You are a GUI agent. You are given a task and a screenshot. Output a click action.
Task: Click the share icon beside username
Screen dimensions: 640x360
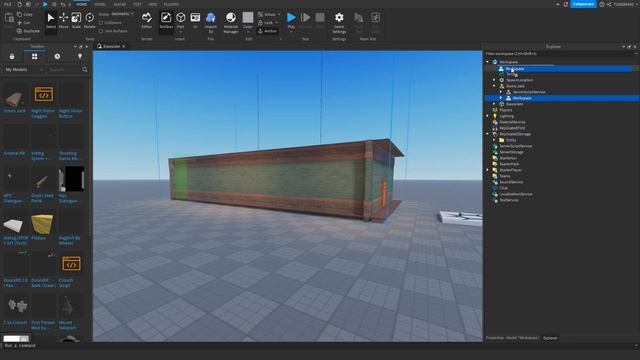coord(609,4)
